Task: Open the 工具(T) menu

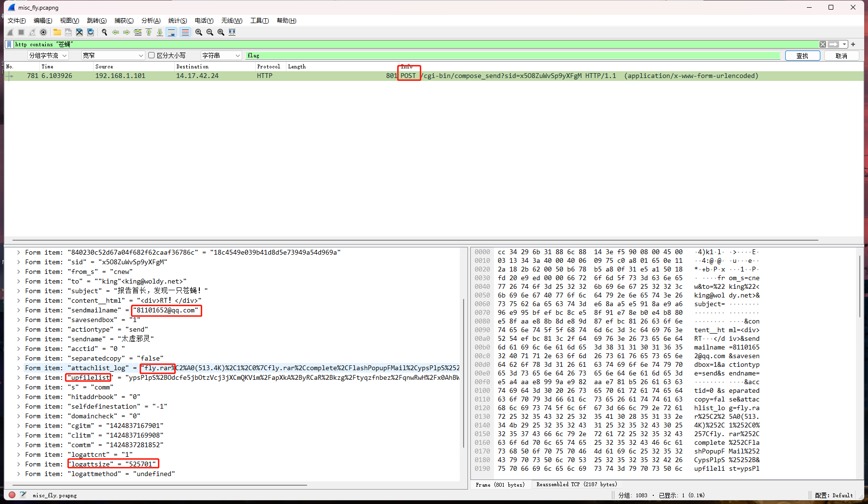Action: [259, 20]
